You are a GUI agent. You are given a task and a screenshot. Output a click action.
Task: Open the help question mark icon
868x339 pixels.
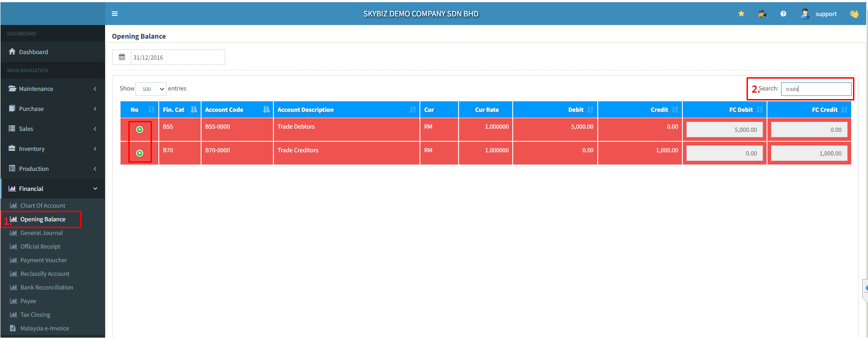click(783, 14)
